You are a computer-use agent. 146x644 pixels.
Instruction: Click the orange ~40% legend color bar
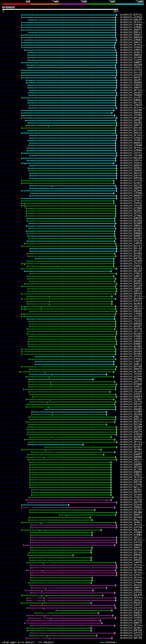[45, 4]
